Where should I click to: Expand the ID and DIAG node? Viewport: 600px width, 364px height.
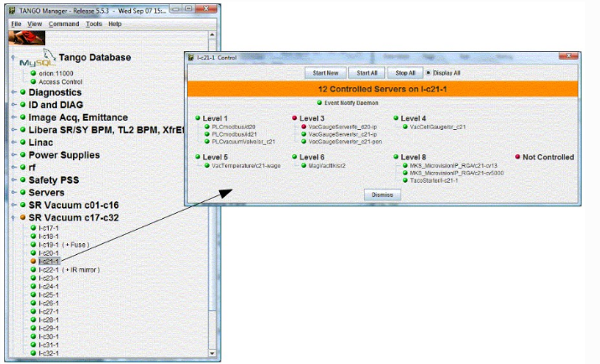point(13,105)
